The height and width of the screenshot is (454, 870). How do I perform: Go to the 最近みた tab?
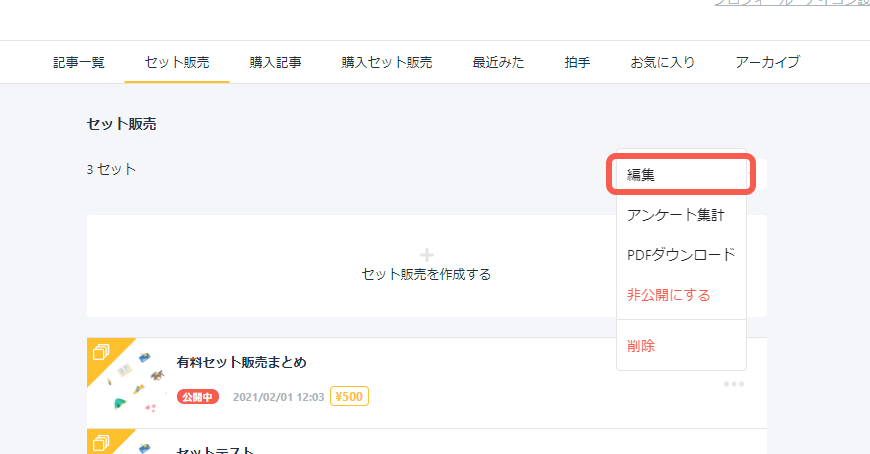[498, 62]
